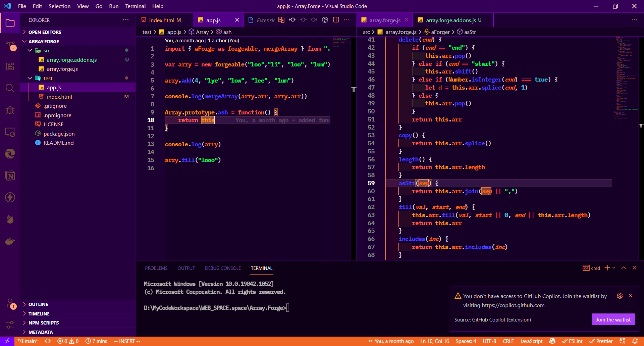Screen dimensions: 644x346
Task: Click the GitHub Copilot status bar icon
Action: coord(552,341)
